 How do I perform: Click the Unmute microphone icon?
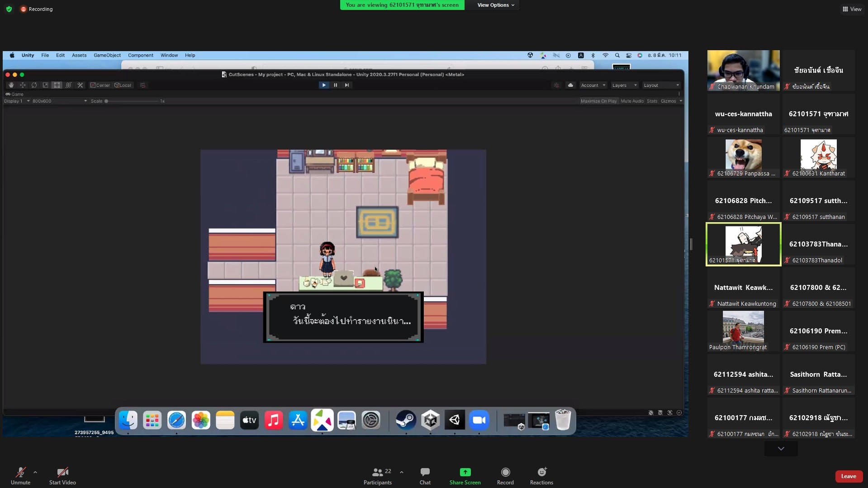[x=20, y=472]
